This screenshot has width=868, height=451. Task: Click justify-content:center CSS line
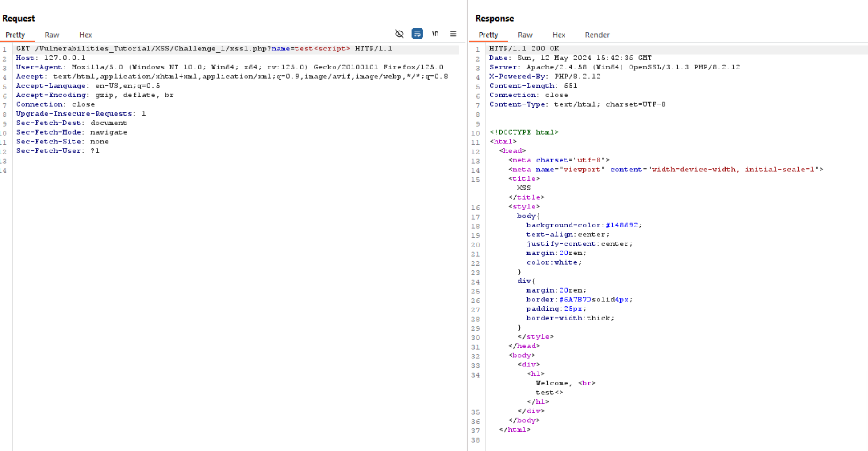coord(580,244)
